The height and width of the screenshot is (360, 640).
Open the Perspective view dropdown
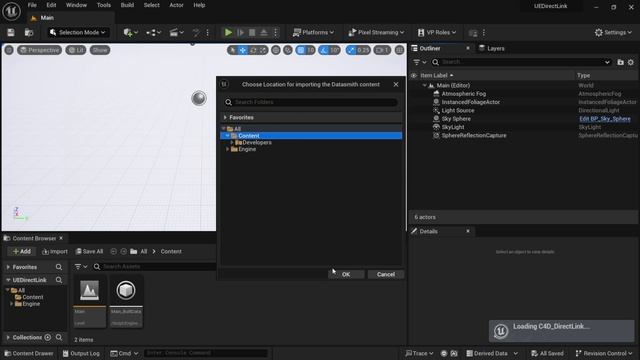(39, 50)
